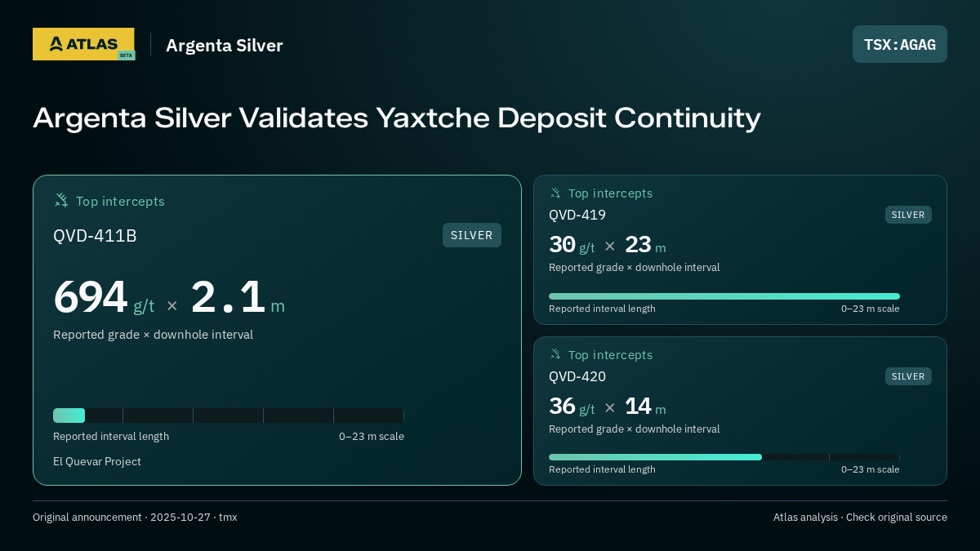This screenshot has height=551, width=980.
Task: Click the grade × interval caption in the QVD-419 card
Action: pyautogui.click(x=634, y=268)
